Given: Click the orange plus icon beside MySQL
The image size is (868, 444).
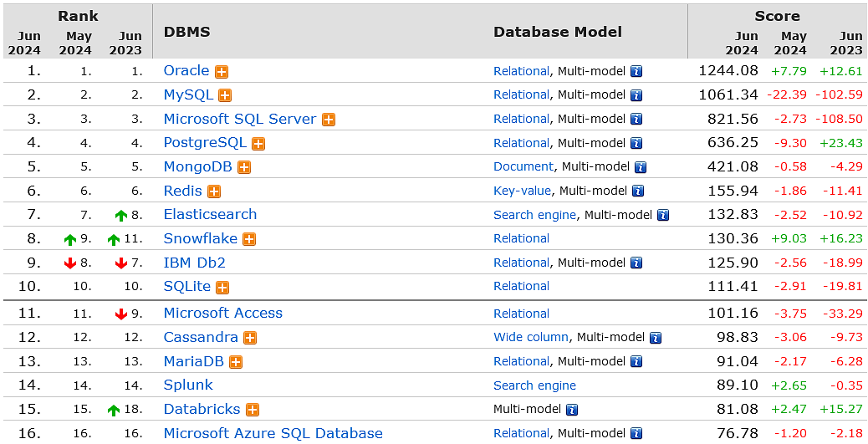Looking at the screenshot, I should [x=225, y=96].
